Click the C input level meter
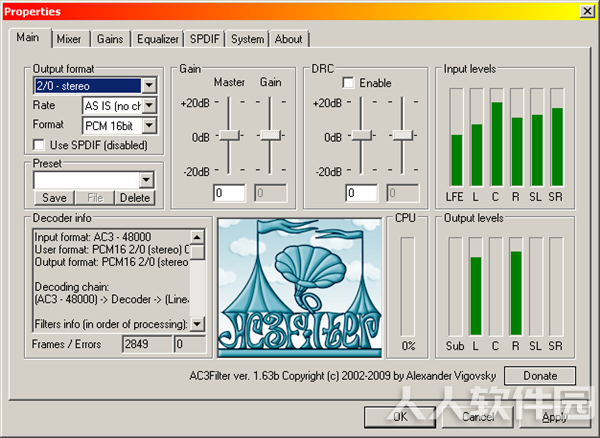 497,137
